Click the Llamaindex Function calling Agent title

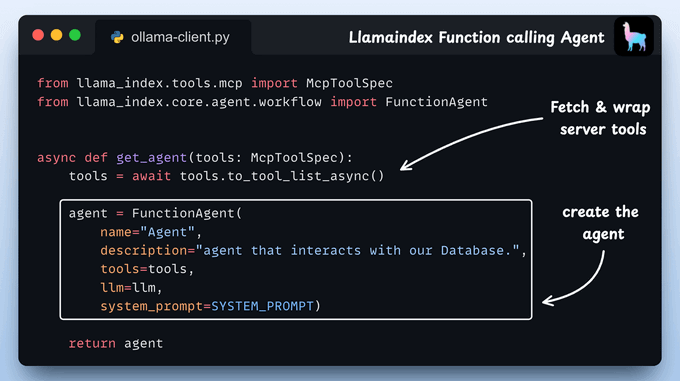coord(476,38)
